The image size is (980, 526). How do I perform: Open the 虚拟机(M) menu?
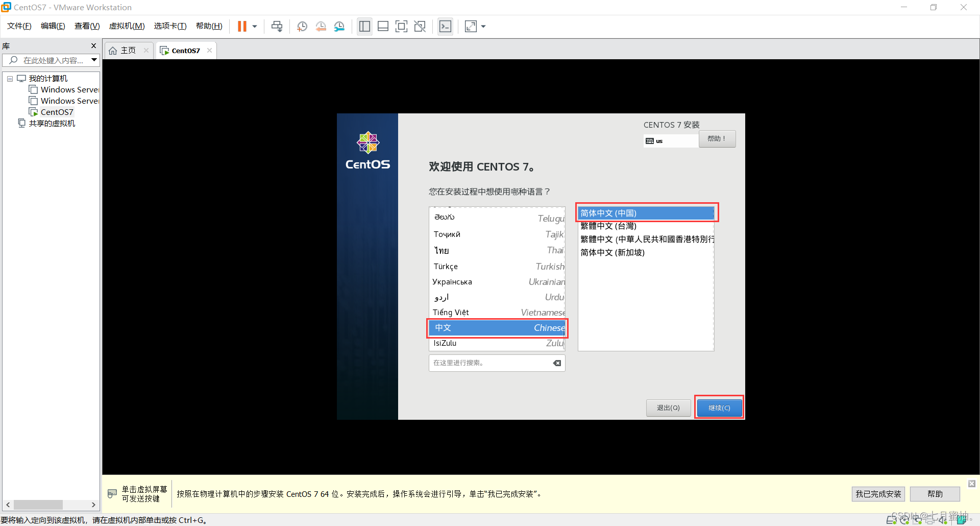127,26
